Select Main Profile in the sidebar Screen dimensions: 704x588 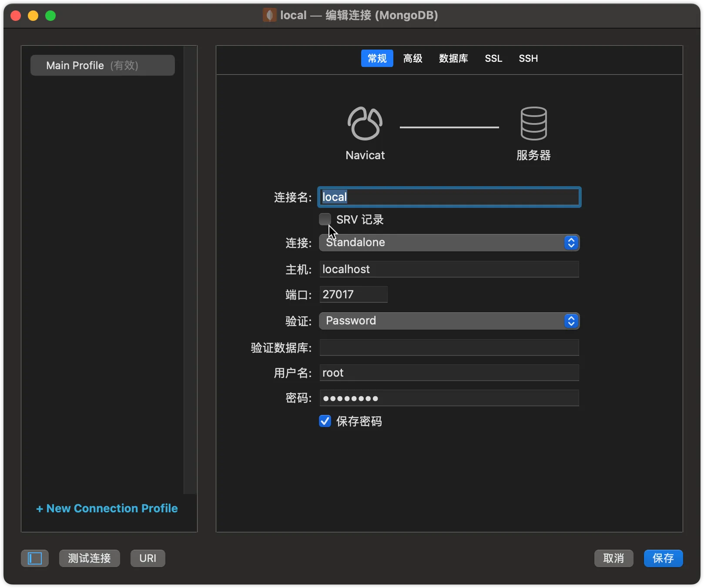click(x=103, y=65)
